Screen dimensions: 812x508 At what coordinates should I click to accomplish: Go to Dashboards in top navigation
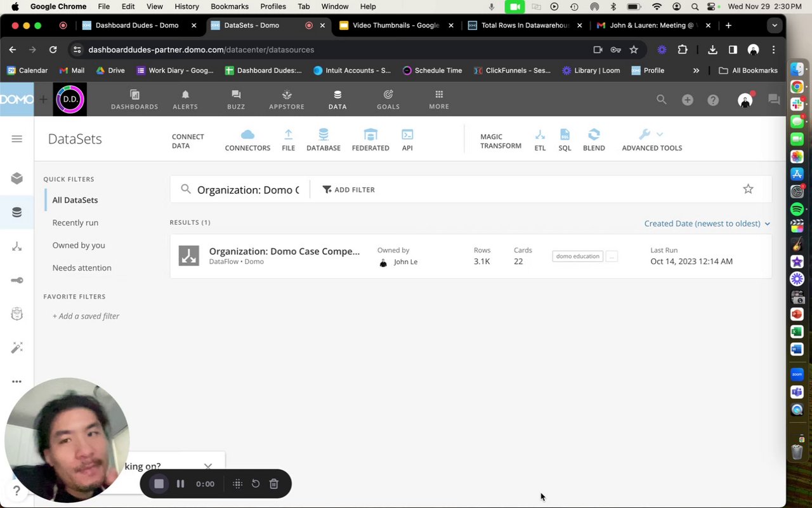[x=134, y=100]
